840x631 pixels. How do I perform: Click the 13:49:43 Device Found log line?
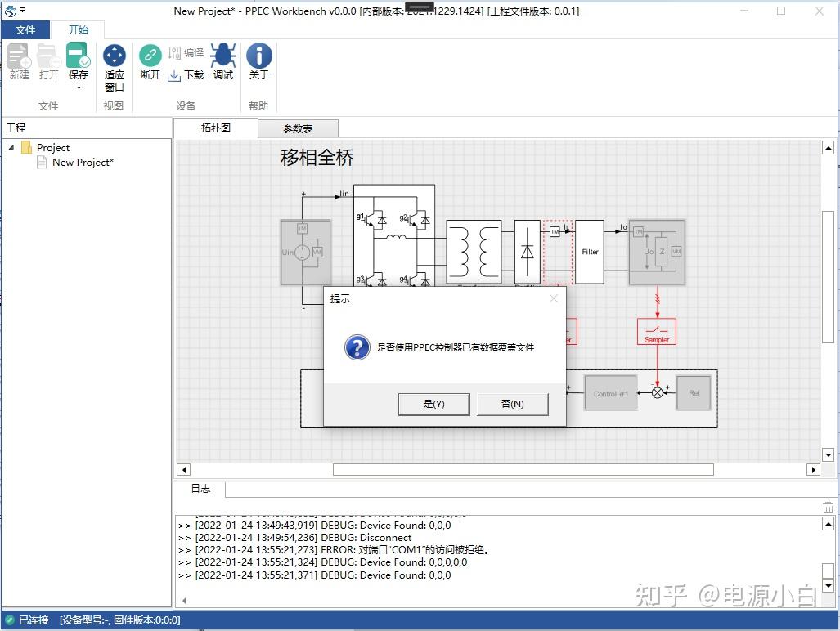(314, 525)
